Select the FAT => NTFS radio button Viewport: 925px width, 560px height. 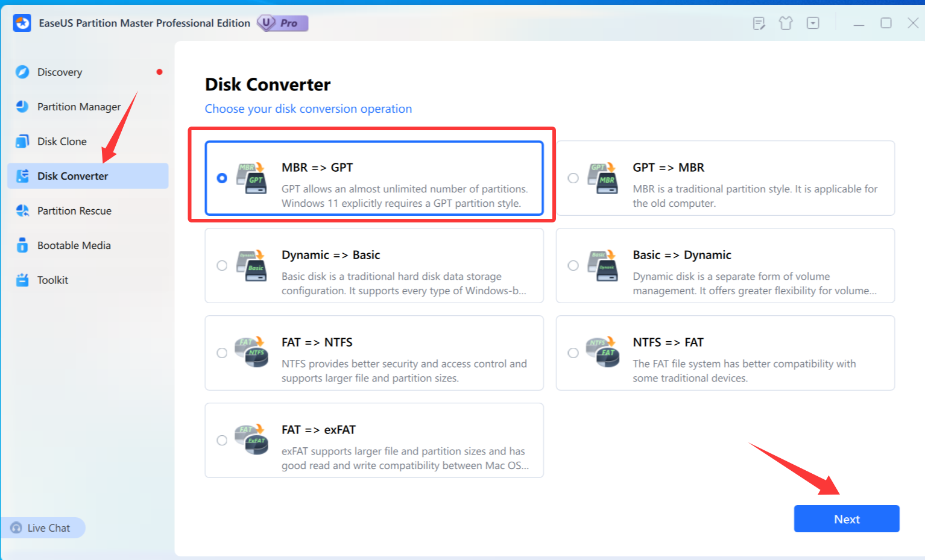click(x=222, y=353)
